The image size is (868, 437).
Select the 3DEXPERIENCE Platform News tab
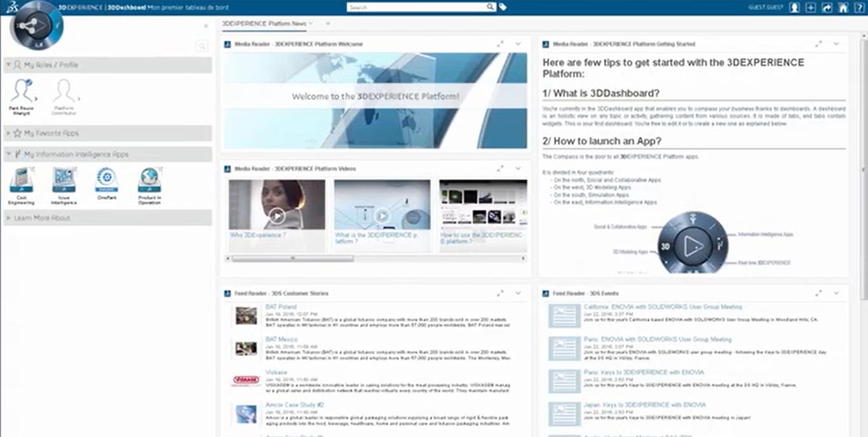click(x=264, y=24)
